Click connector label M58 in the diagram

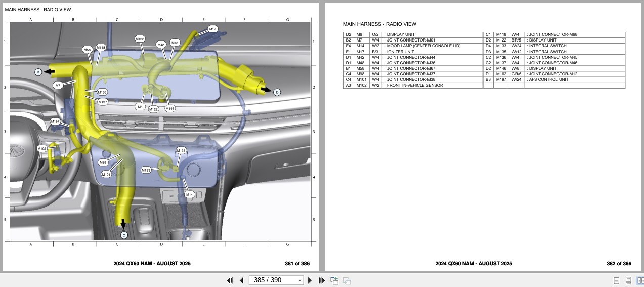pyautogui.click(x=87, y=50)
